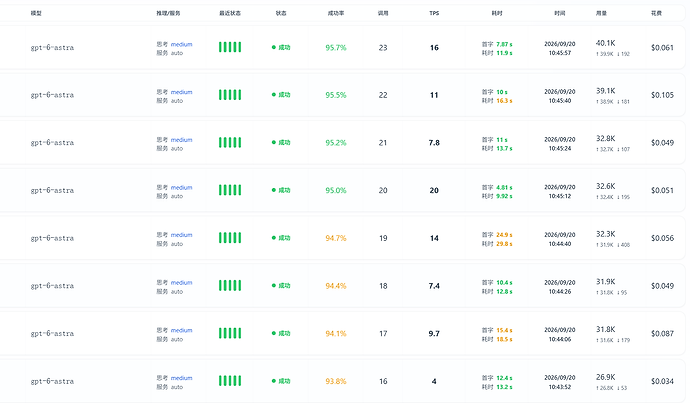Click the 40.1K usage value
Image resolution: width=690 pixels, height=403 pixels.
[606, 43]
